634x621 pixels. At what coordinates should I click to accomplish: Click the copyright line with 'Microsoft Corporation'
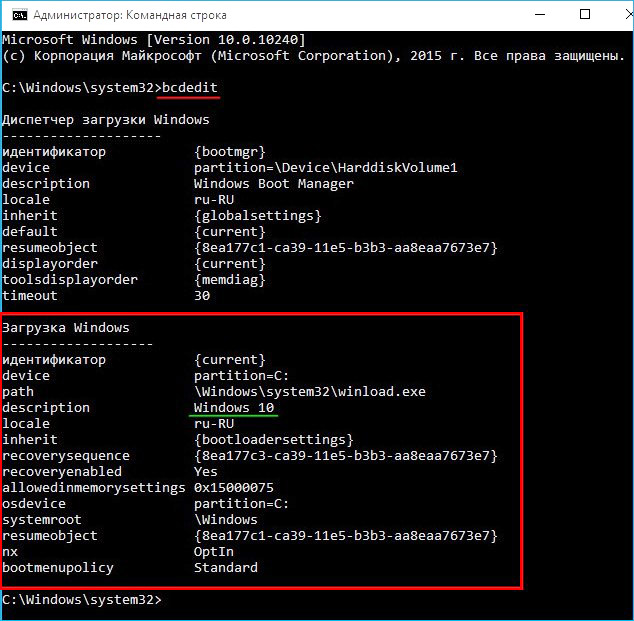point(313,56)
